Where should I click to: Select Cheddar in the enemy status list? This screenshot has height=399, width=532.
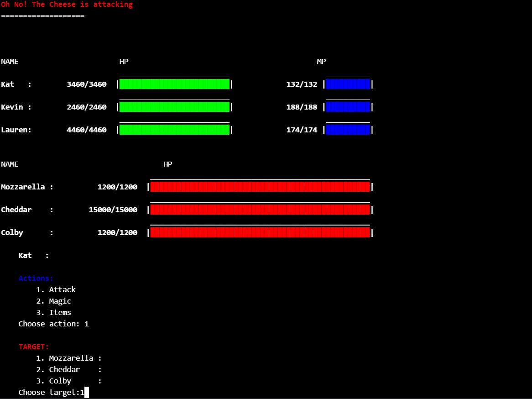(x=16, y=210)
